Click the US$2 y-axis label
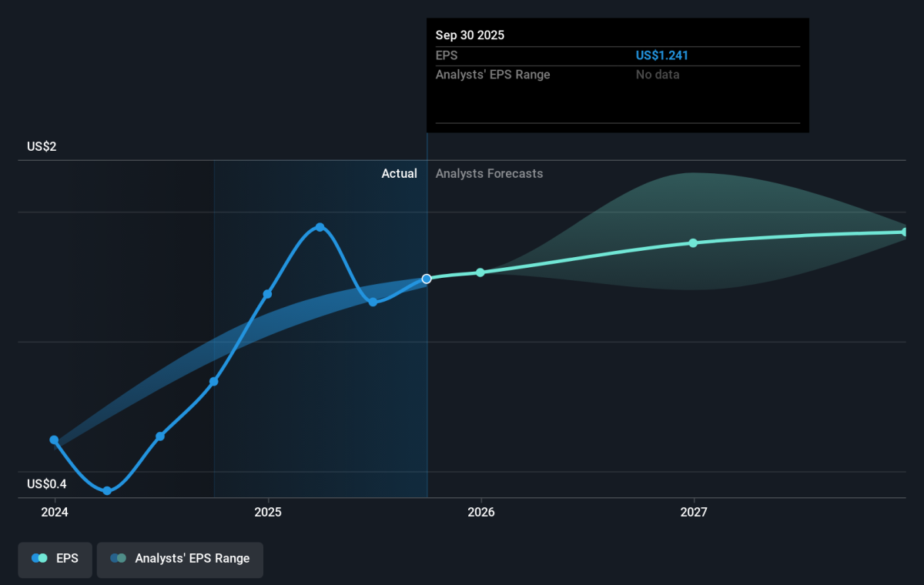This screenshot has height=585, width=924. pyautogui.click(x=42, y=146)
